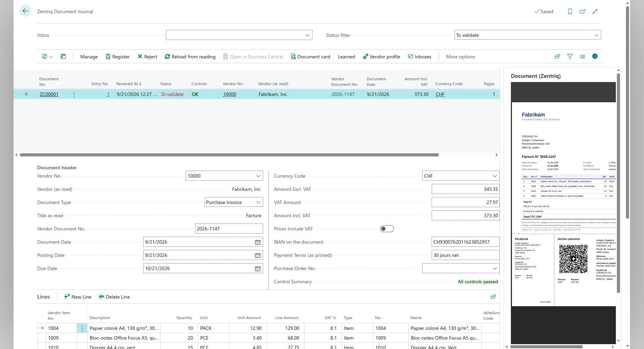Open the Learned menu

click(347, 57)
